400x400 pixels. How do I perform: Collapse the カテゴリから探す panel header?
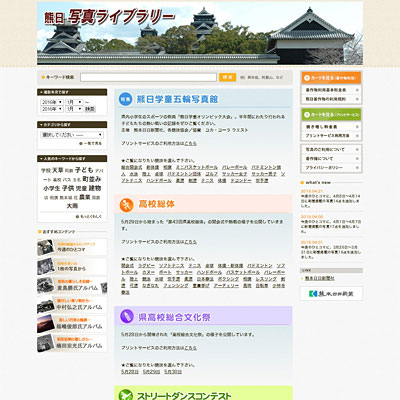[72, 125]
